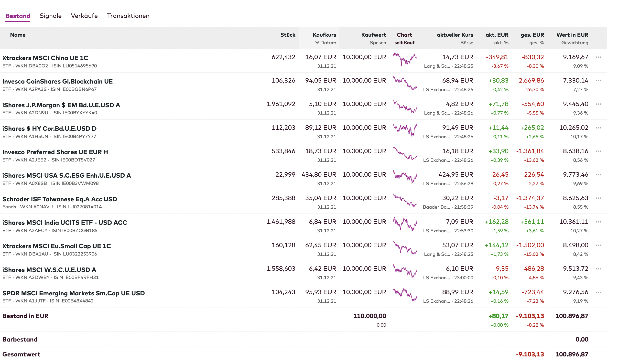The image size is (629, 364).
Task: Click the 'seit Kauf' chart header option
Action: [x=404, y=43]
